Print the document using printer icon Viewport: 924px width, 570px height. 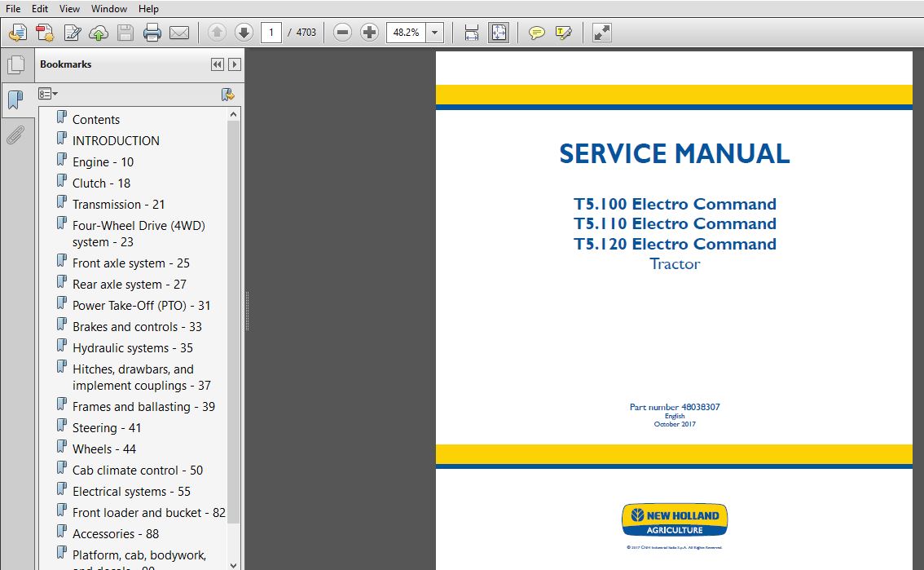point(152,33)
